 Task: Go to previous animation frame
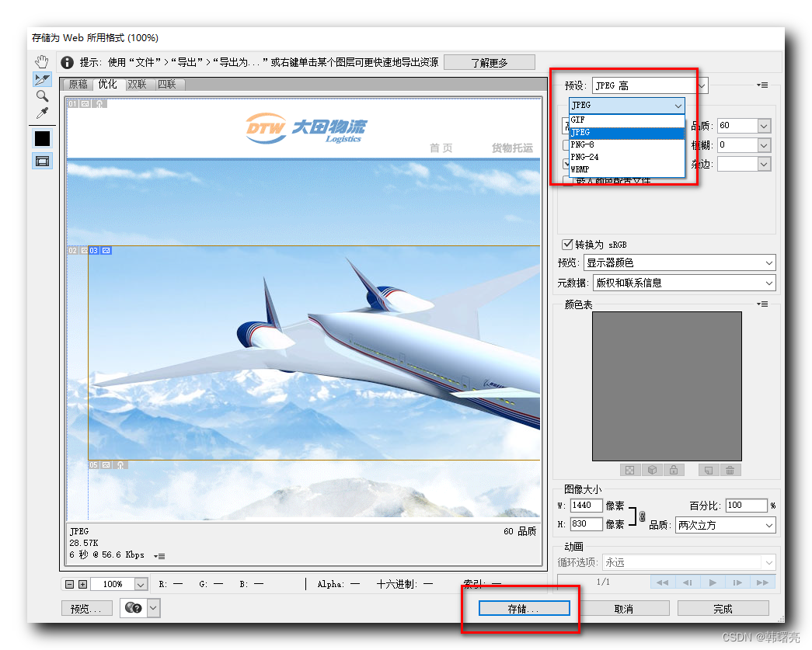pos(687,582)
